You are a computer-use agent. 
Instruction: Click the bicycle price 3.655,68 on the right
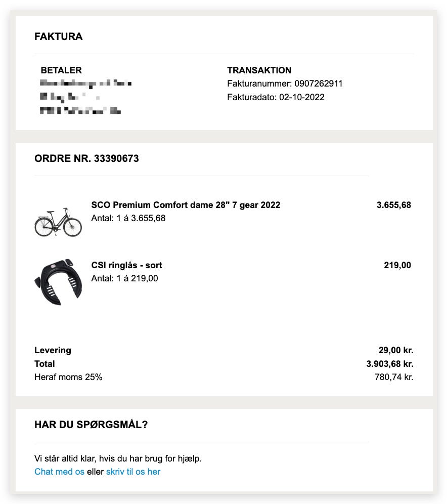pos(393,205)
